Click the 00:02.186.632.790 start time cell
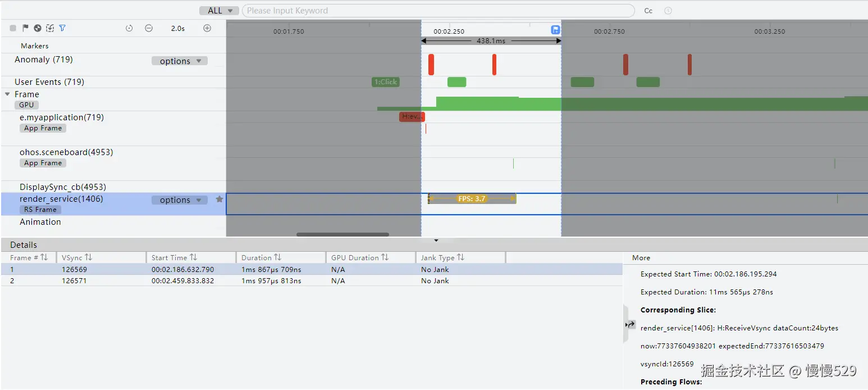This screenshot has height=390, width=868. pyautogui.click(x=182, y=270)
